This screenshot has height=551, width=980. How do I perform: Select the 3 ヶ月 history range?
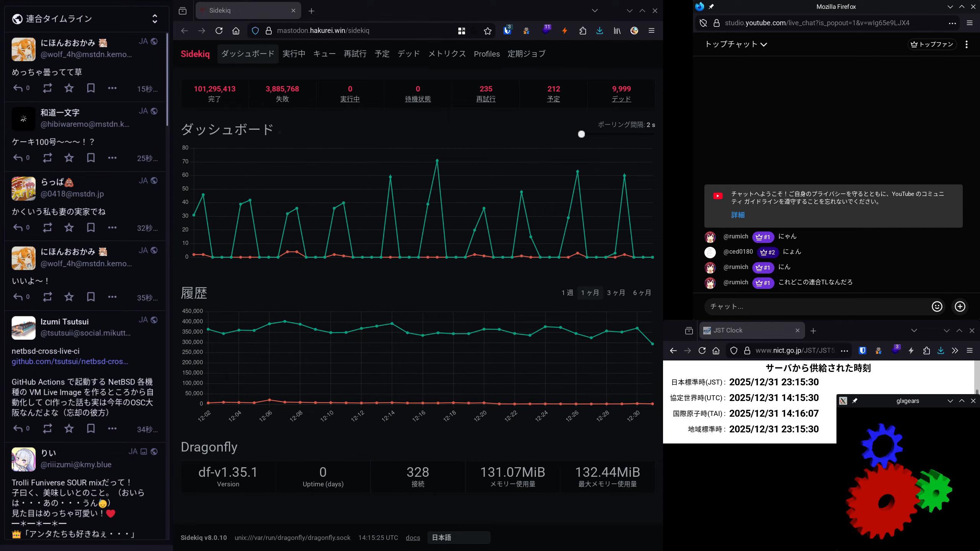point(616,293)
